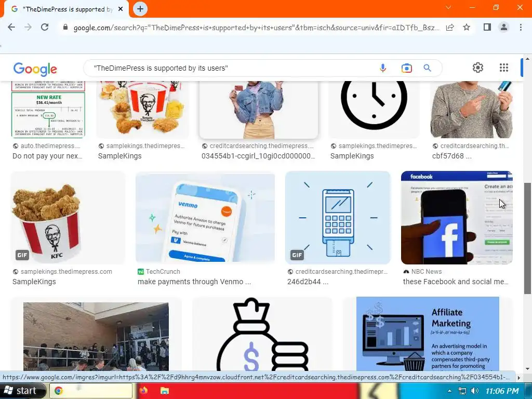Open the money bag image thumbnail
This screenshot has height=399, width=532.
coord(262,334)
